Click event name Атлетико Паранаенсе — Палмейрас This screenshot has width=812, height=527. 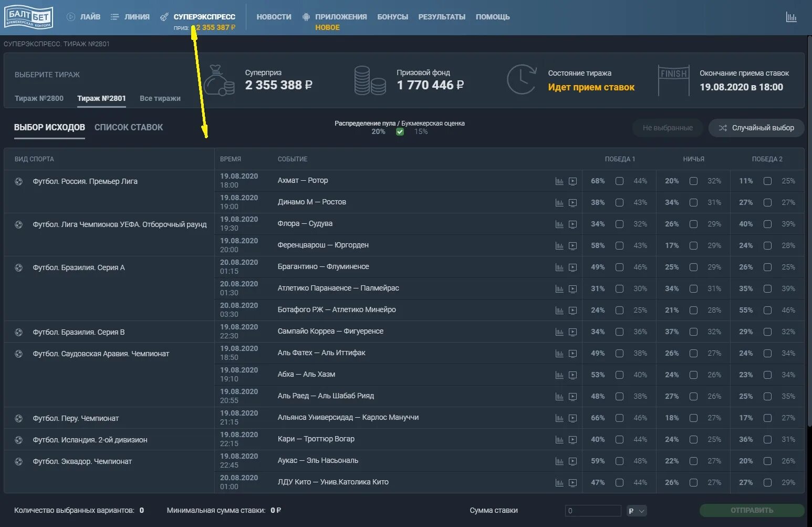point(338,288)
